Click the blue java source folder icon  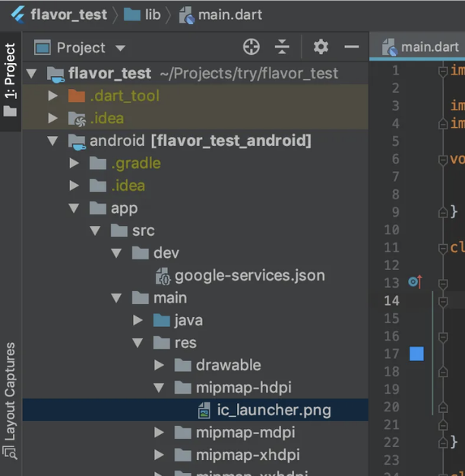161,320
